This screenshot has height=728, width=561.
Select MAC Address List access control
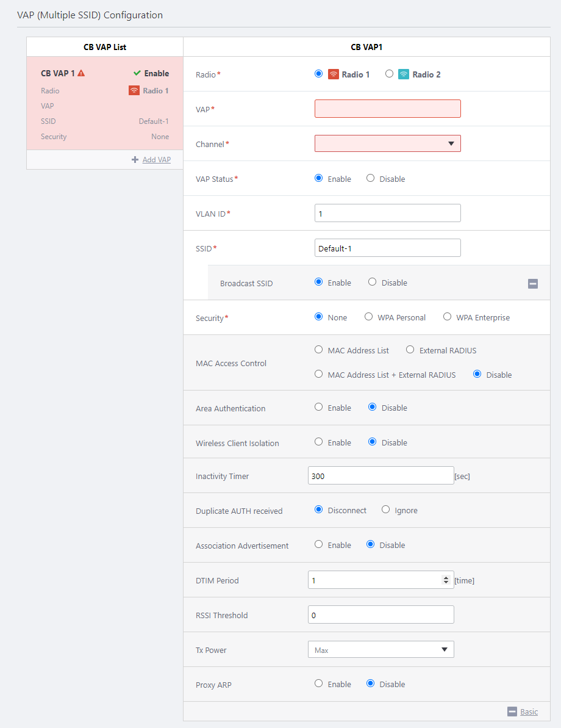318,350
